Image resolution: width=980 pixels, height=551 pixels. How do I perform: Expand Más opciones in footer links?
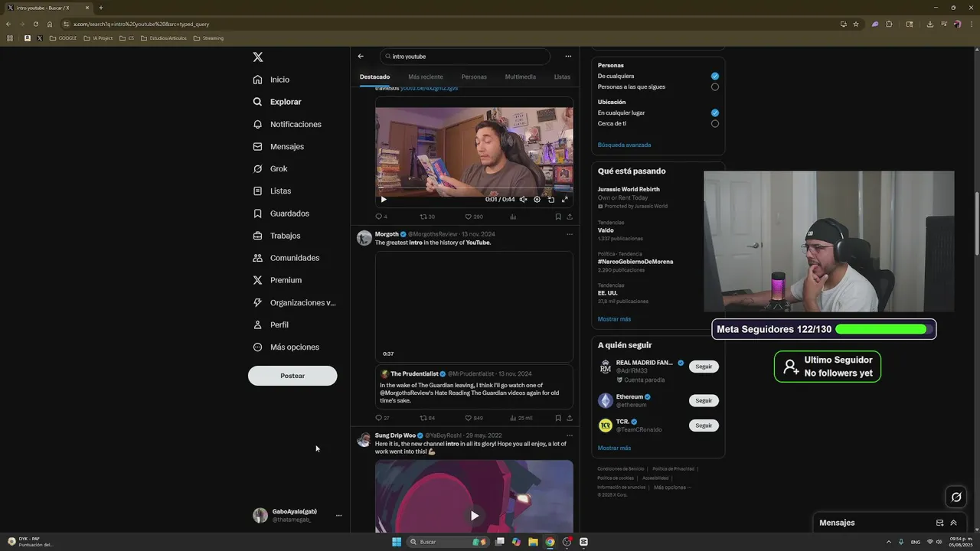coord(672,487)
